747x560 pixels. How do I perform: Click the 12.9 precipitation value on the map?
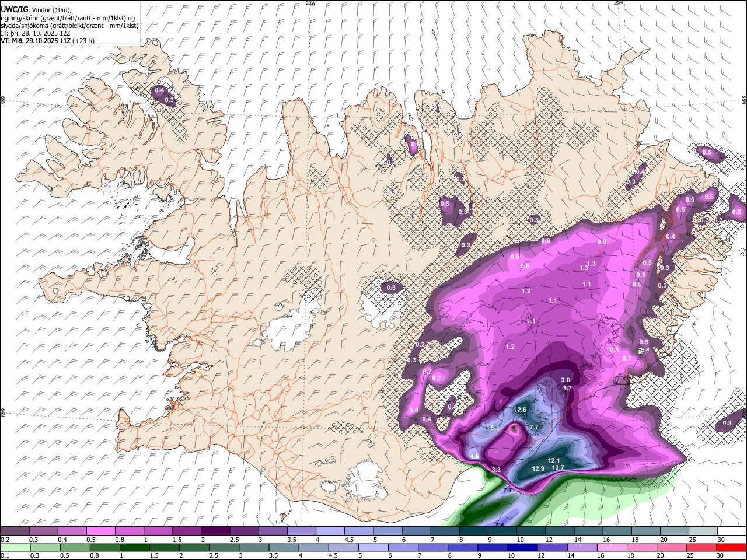(538, 468)
